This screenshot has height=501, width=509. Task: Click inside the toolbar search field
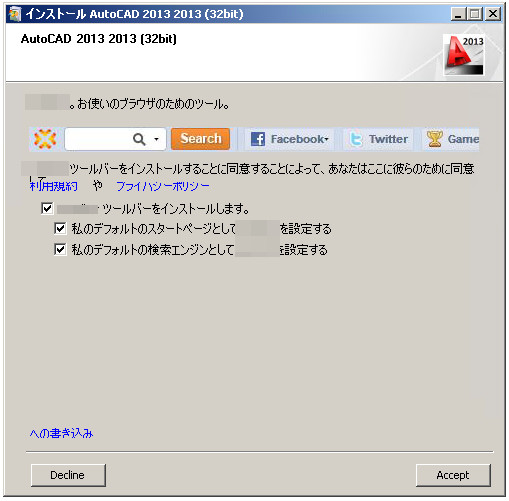(x=98, y=139)
